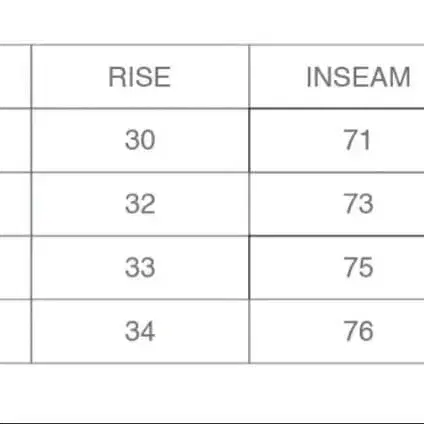Select the inseam value 75 cell
424x424 pixels.
[337, 267]
